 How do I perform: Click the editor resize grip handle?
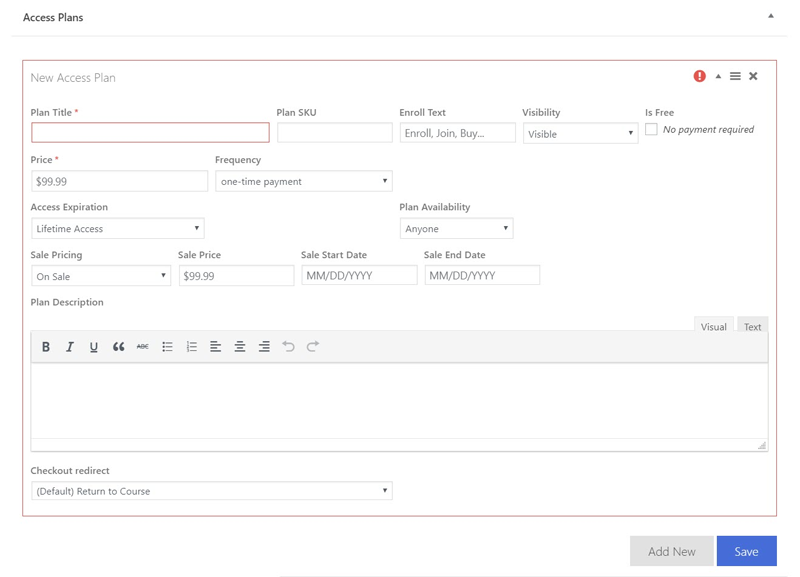point(762,445)
